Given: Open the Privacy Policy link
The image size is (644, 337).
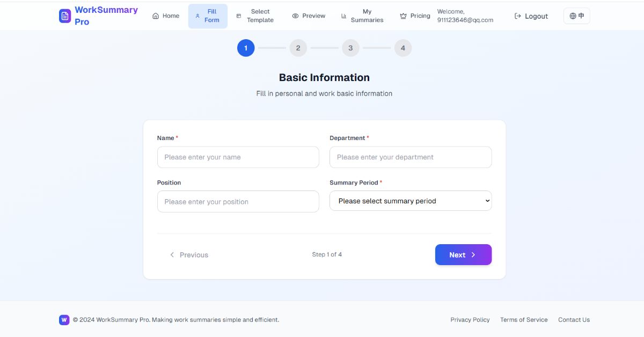Looking at the screenshot, I should pyautogui.click(x=470, y=319).
